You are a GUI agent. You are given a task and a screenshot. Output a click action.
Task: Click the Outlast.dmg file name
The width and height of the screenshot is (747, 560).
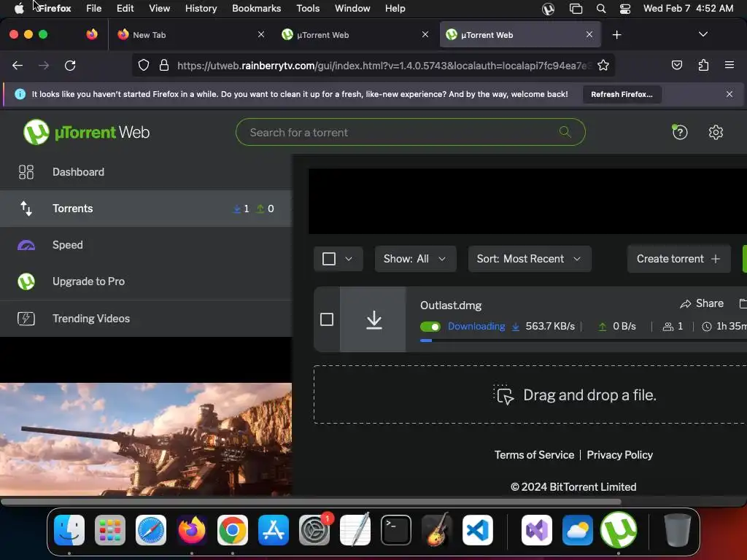click(x=451, y=306)
